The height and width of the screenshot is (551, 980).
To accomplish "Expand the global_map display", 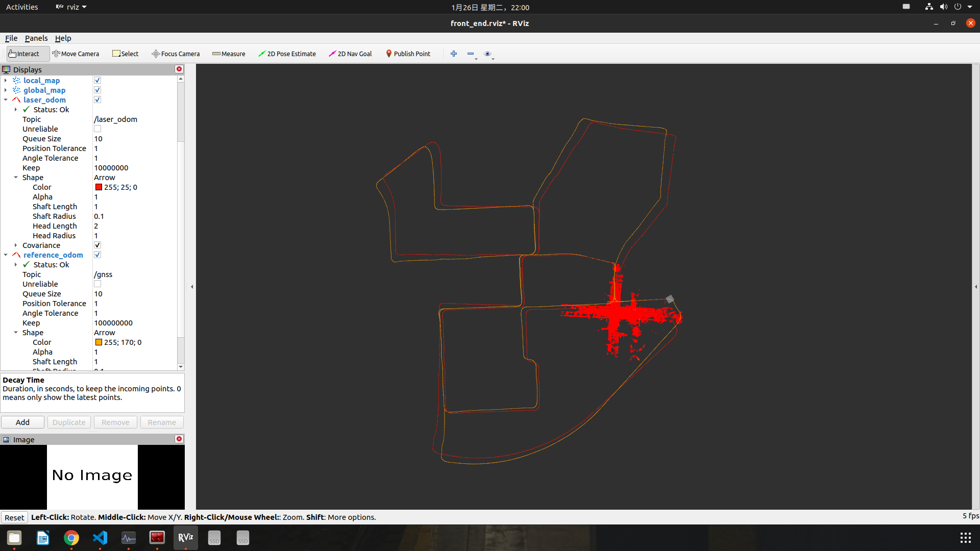I will click(6, 90).
